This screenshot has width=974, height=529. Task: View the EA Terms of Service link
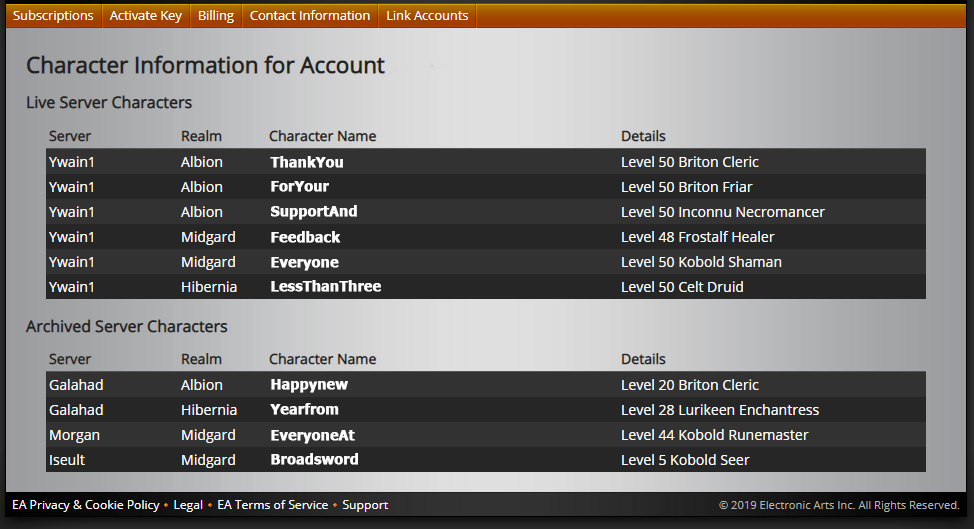tap(272, 505)
